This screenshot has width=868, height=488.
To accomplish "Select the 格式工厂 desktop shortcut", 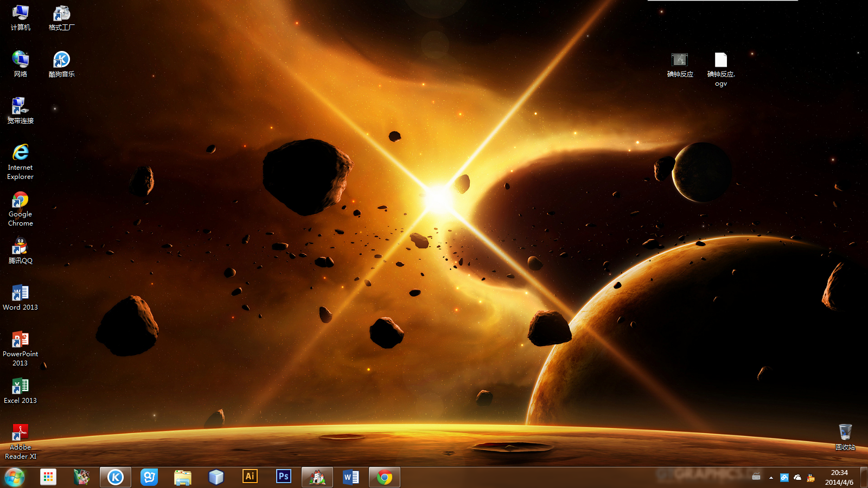I will pyautogui.click(x=61, y=18).
